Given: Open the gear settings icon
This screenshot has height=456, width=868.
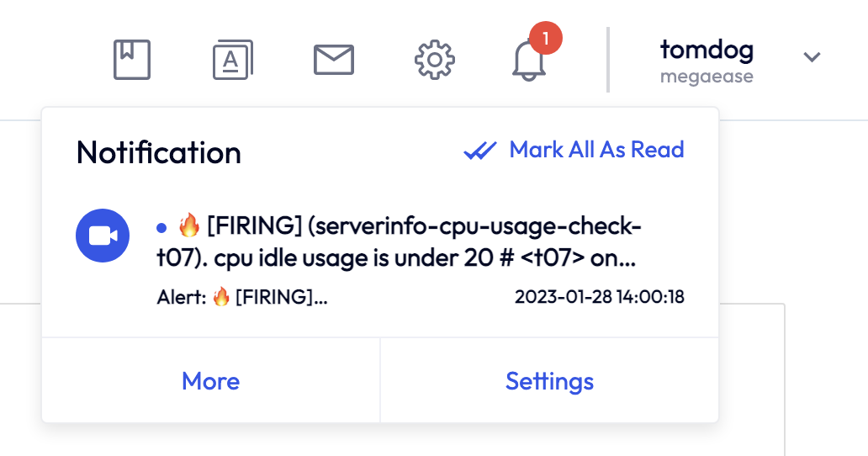Looking at the screenshot, I should click(x=435, y=60).
